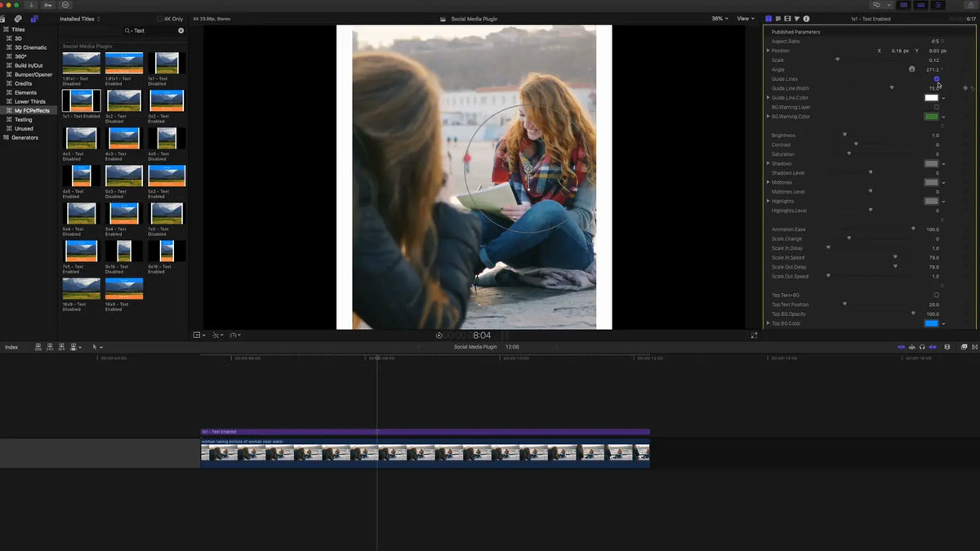Screen dimensions: 980x551
Task: Click the Guide Line Color white swatch
Action: (931, 98)
